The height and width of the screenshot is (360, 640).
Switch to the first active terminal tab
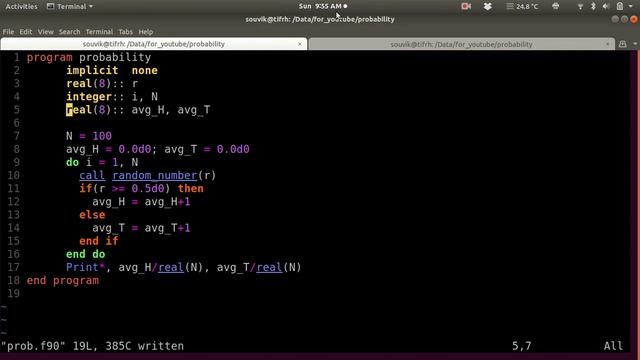[154, 44]
